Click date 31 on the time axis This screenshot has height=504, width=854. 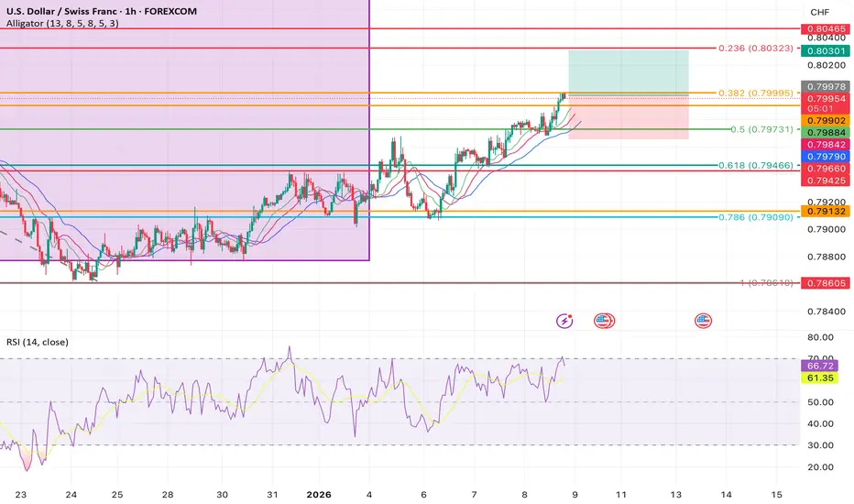point(272,495)
